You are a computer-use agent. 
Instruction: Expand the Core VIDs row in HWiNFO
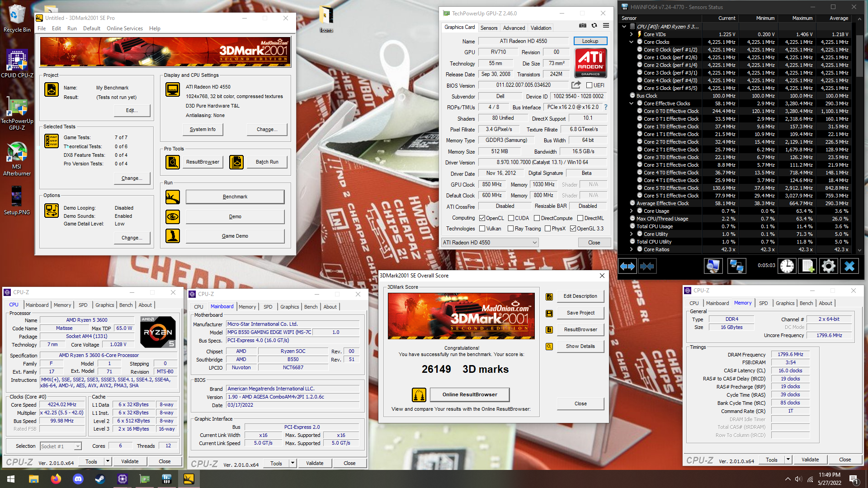pyautogui.click(x=632, y=34)
